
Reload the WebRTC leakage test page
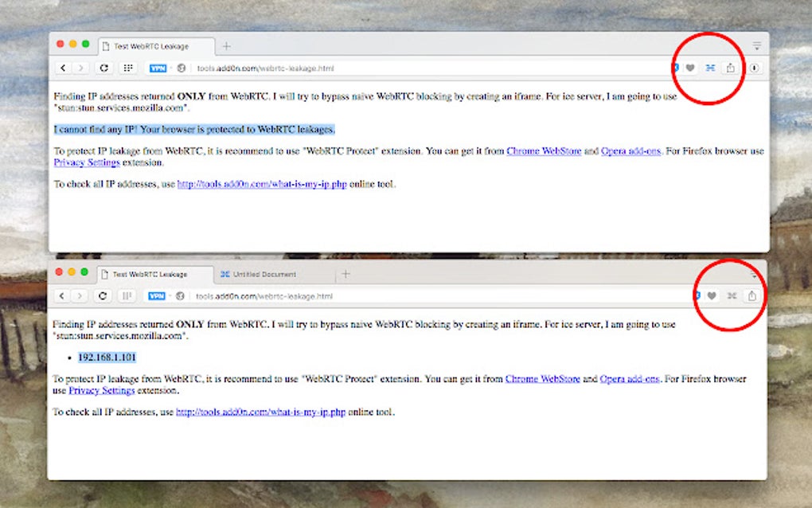(x=103, y=68)
